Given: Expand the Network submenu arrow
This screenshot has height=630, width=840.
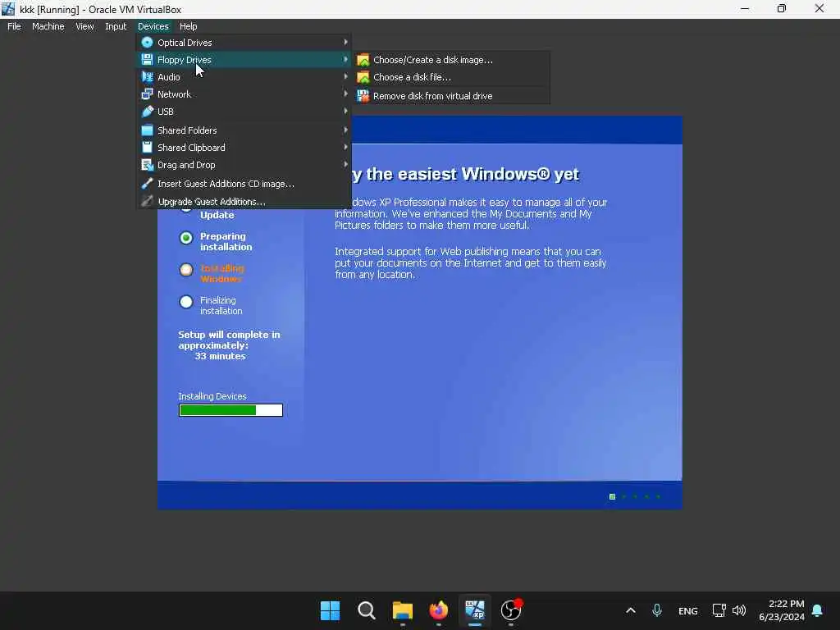Looking at the screenshot, I should [345, 94].
